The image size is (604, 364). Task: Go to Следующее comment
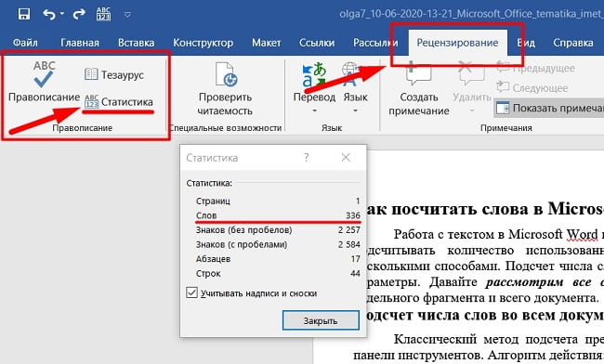[532, 87]
